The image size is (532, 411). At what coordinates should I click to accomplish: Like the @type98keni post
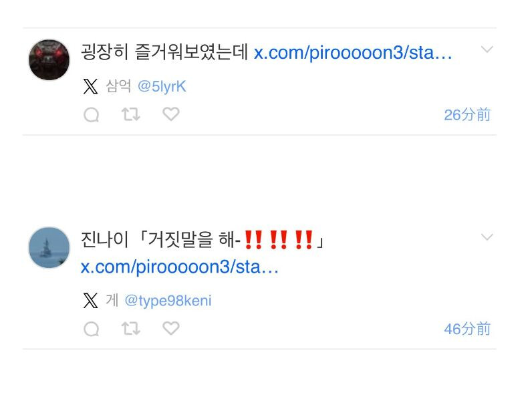click(x=171, y=328)
